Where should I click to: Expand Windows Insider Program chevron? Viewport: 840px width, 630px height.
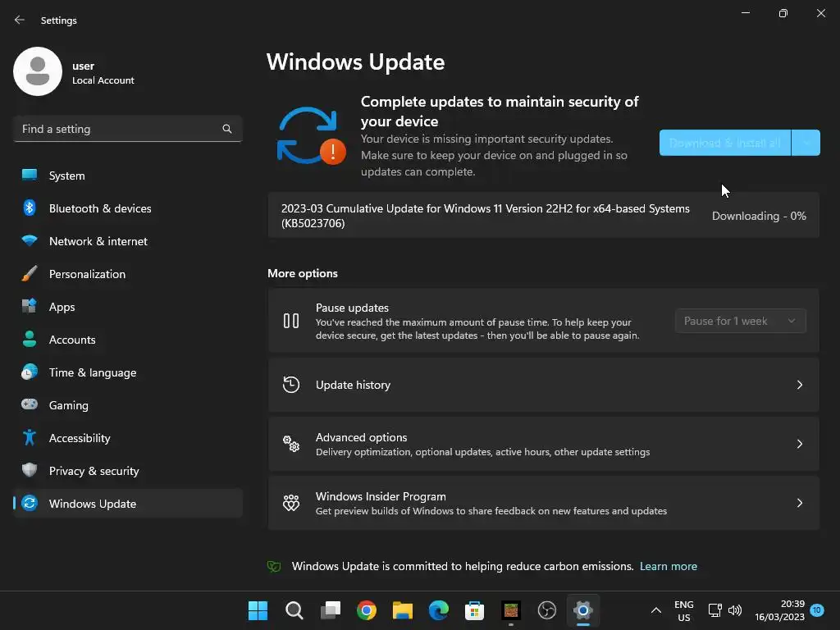(799, 503)
